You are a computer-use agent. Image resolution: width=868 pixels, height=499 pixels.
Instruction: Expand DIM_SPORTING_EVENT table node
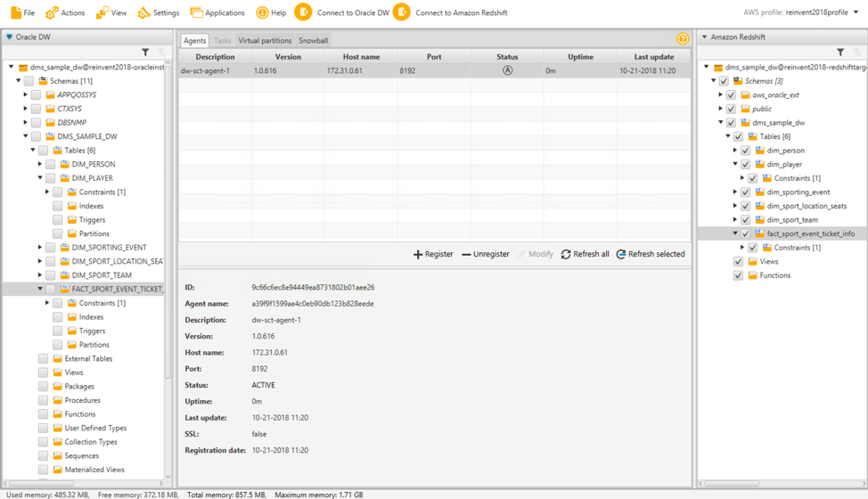(40, 248)
